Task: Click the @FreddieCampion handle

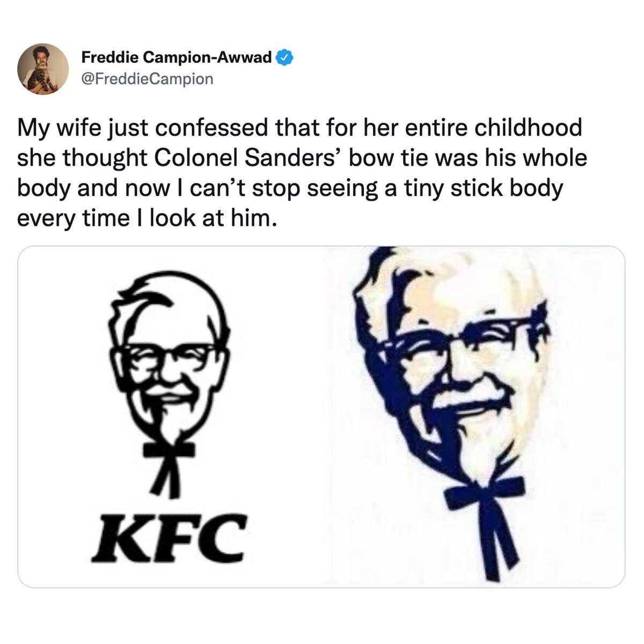Action: [147, 79]
